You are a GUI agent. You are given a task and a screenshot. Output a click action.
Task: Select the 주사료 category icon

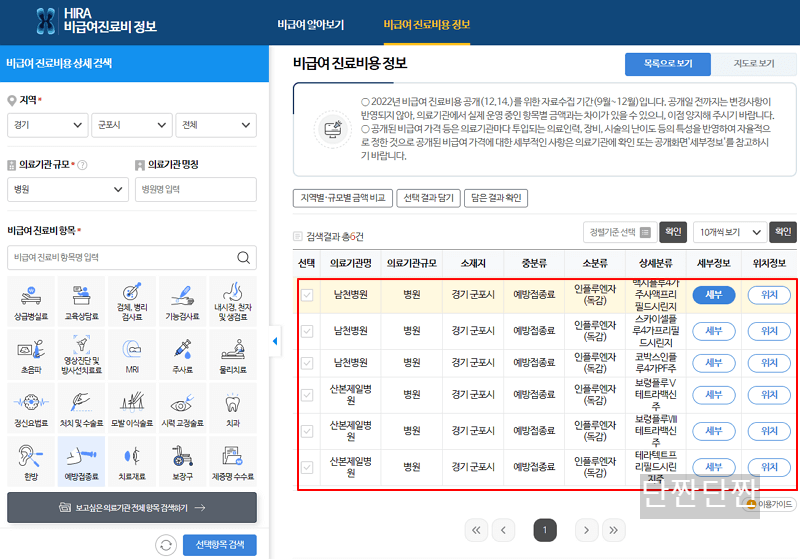[x=183, y=354]
